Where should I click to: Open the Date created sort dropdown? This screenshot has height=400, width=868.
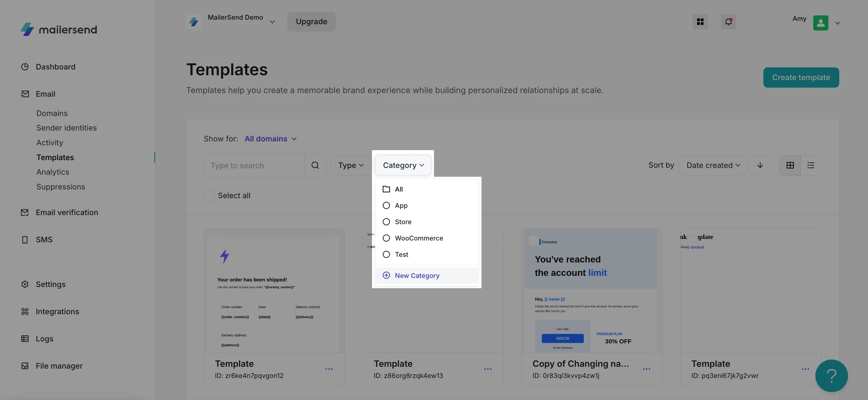(x=713, y=165)
